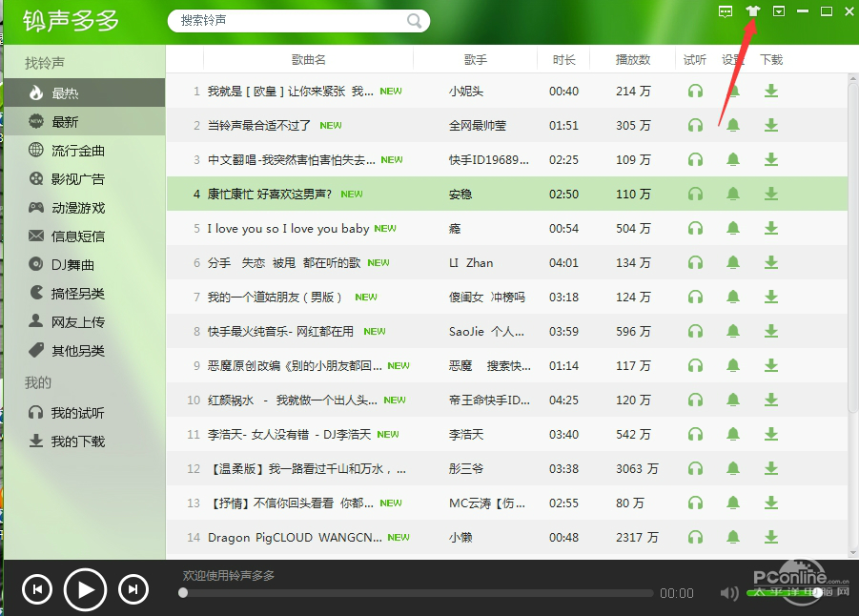Open DJ舞曲 category
This screenshot has height=616, width=859.
point(84,264)
